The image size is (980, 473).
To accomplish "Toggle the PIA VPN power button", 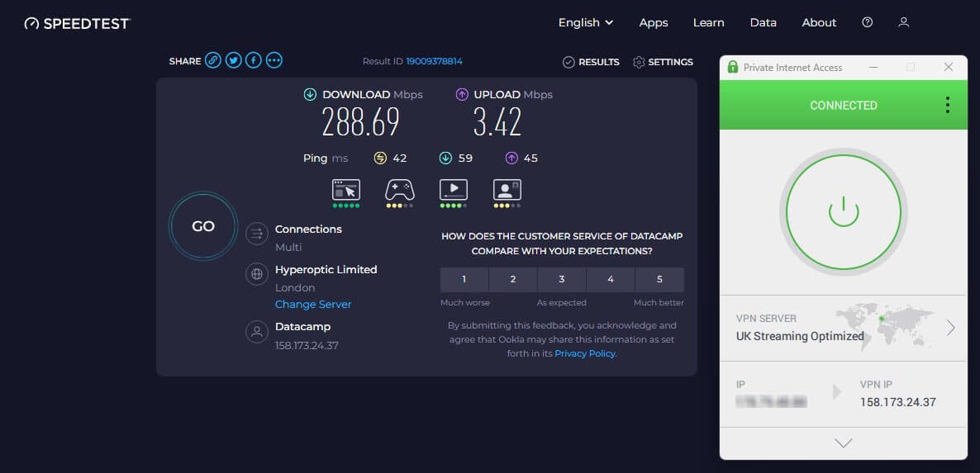I will (843, 212).
